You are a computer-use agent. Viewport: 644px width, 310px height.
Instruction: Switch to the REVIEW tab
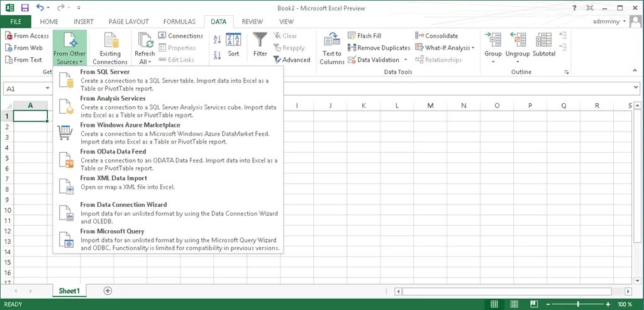(x=252, y=22)
